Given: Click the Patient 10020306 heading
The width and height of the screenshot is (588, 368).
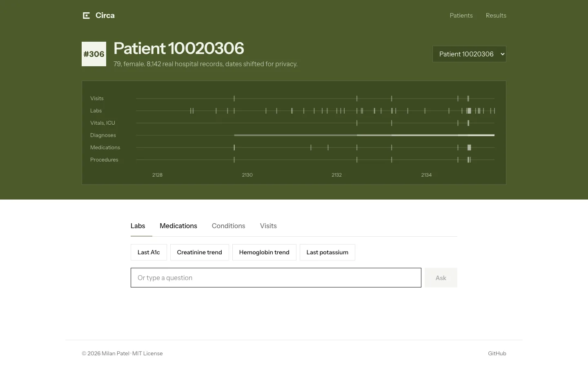Looking at the screenshot, I should 179,48.
